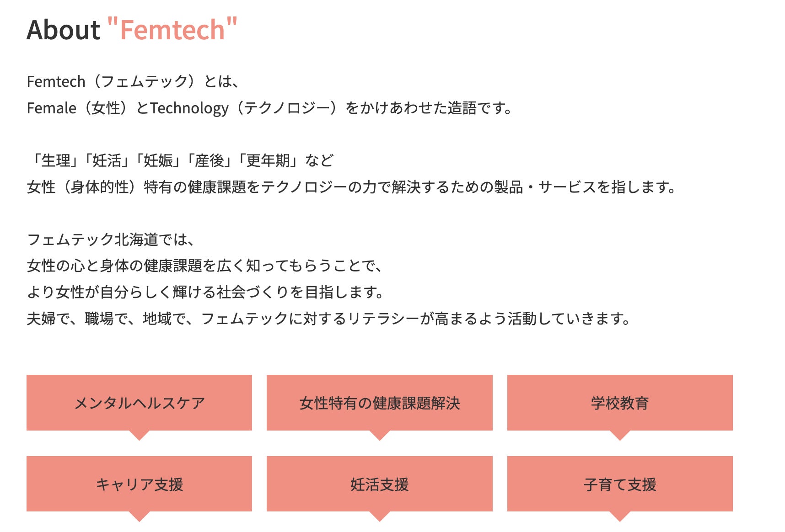Click the line "フェムテック北海道では、"

[x=111, y=239]
